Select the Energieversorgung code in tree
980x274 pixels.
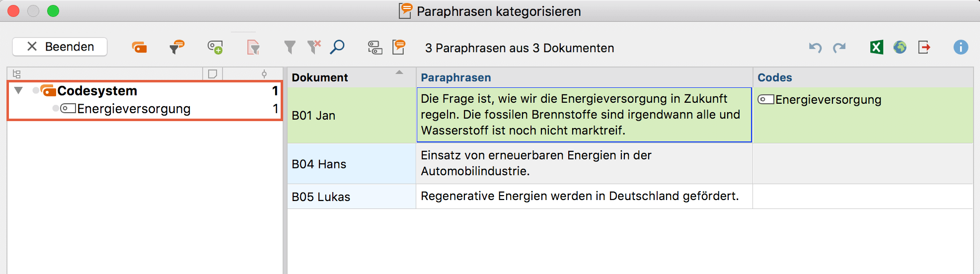pos(134,109)
